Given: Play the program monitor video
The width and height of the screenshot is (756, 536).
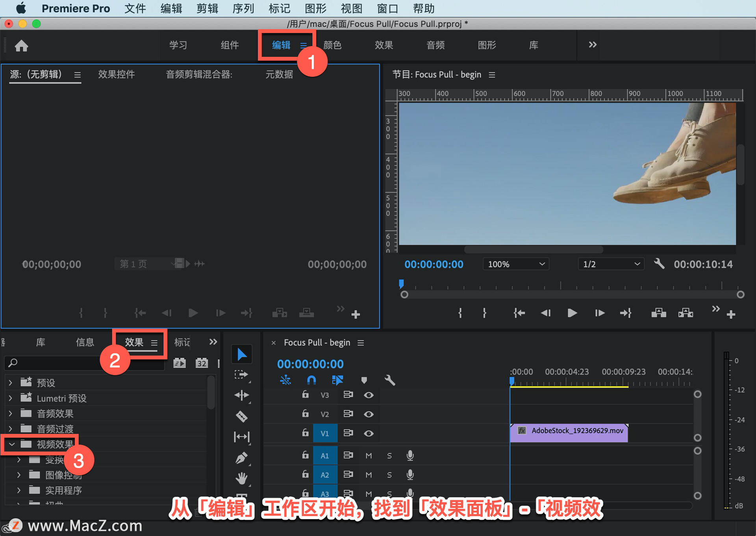Looking at the screenshot, I should click(572, 313).
